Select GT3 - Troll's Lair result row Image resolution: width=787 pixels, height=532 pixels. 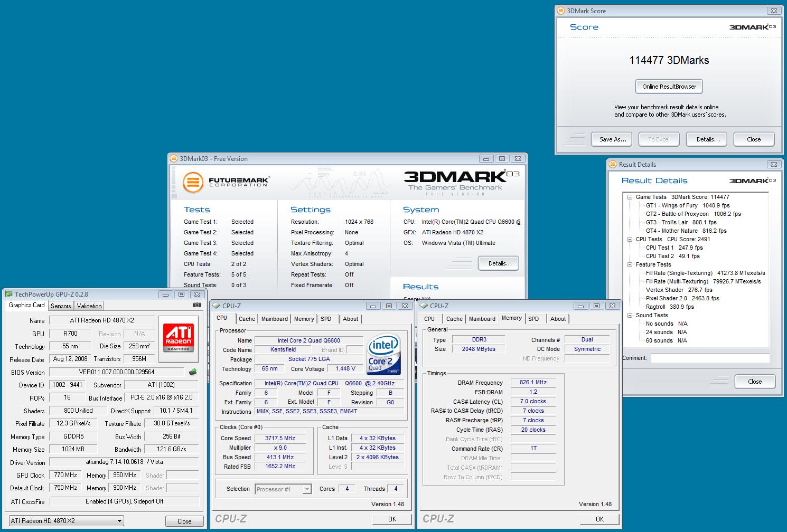pos(681,222)
